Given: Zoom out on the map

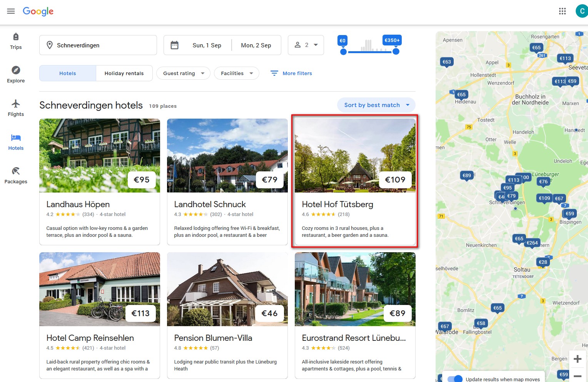Looking at the screenshot, I should [x=577, y=375].
